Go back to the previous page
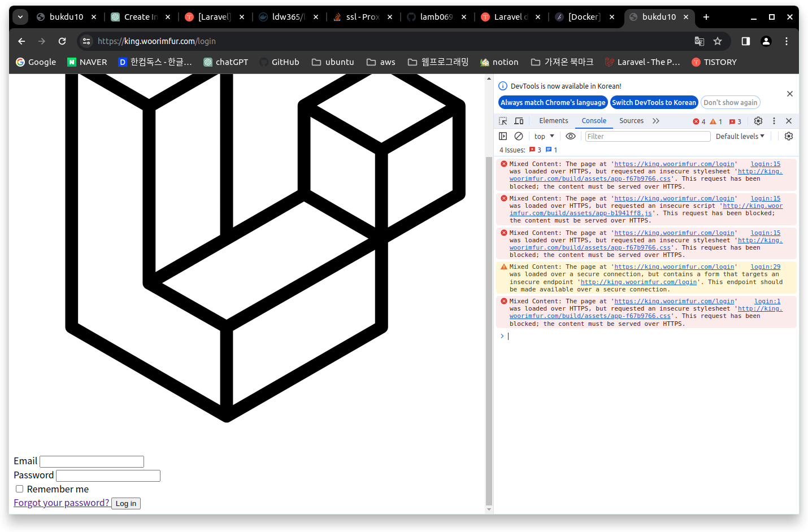 pos(21,41)
